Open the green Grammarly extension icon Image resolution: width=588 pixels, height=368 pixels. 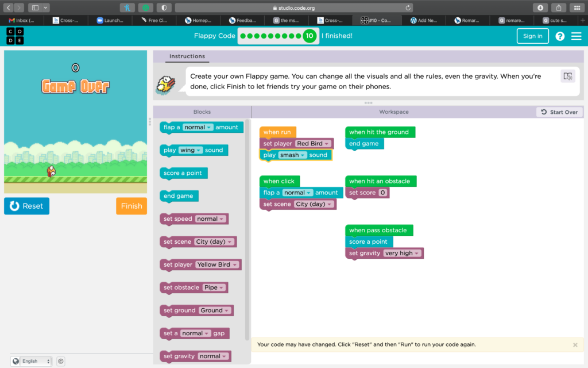145,7
